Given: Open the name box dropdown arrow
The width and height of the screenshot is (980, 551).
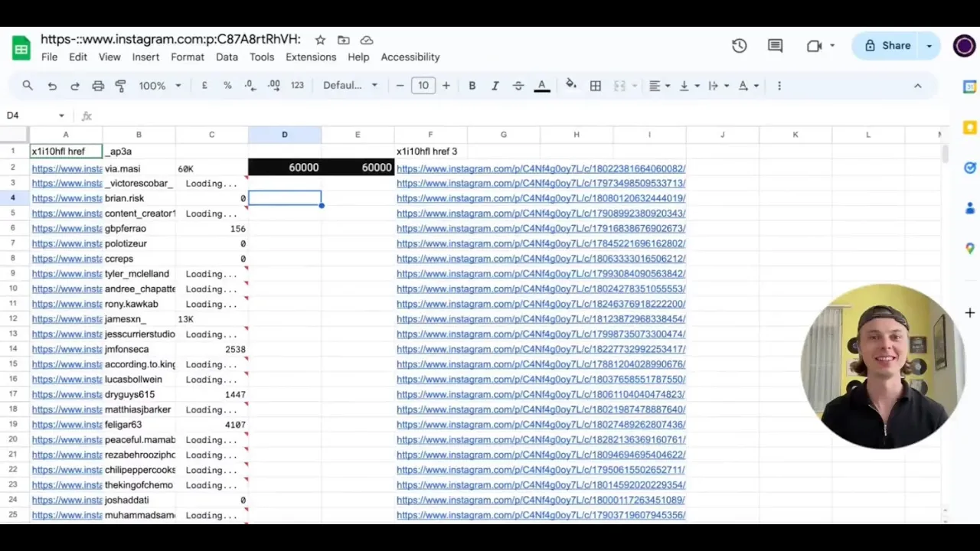Looking at the screenshot, I should pos(61,116).
